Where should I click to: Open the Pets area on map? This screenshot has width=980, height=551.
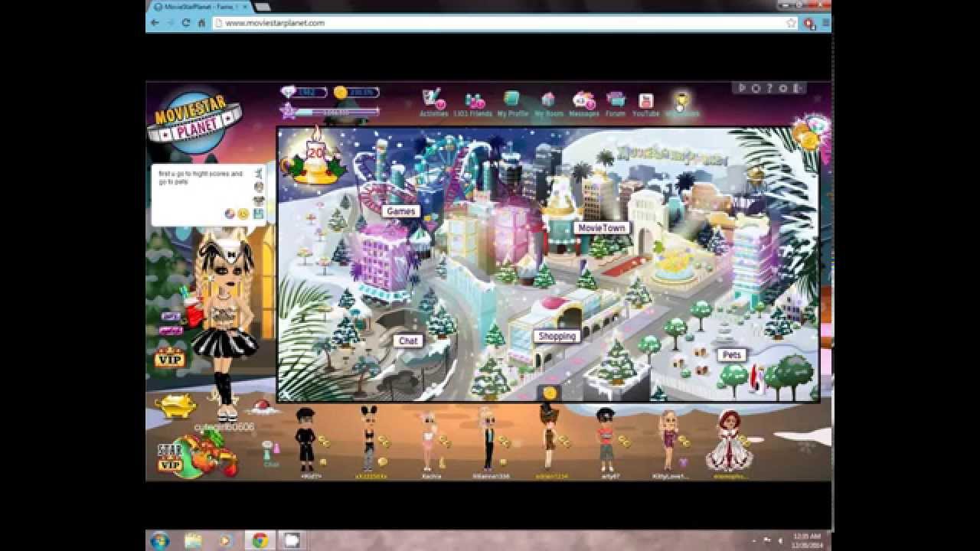(732, 355)
